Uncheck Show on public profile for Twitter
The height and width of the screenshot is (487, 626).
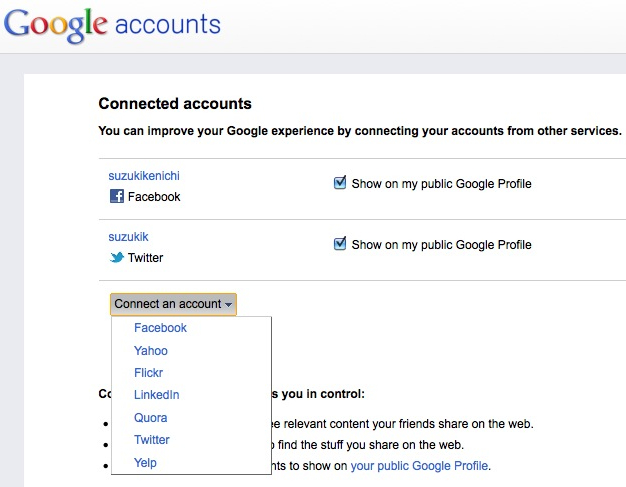point(340,244)
